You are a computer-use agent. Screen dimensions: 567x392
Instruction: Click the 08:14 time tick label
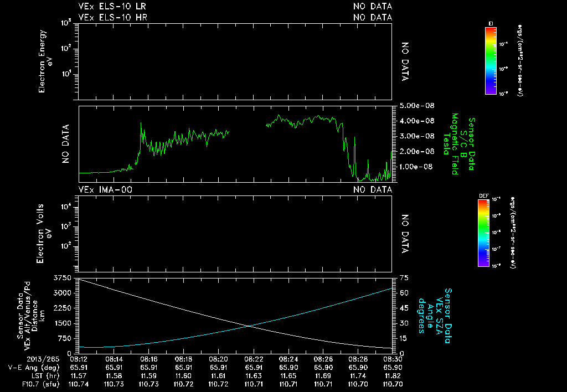(114, 359)
